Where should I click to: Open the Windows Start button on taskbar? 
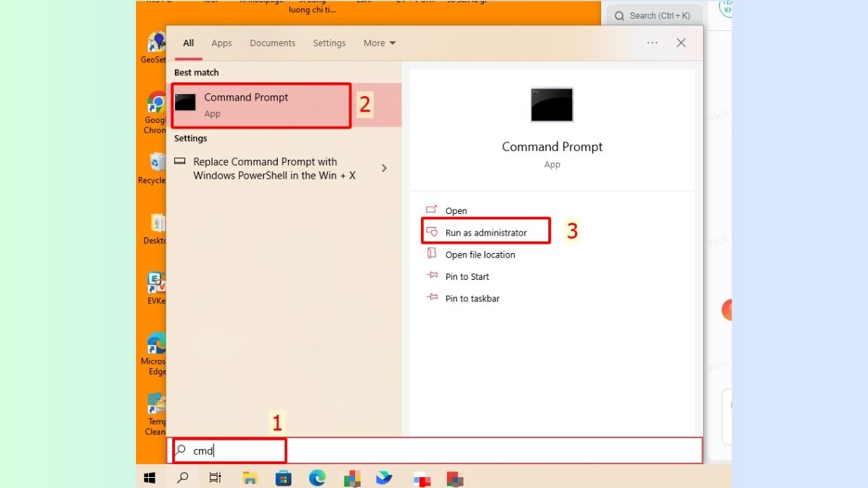click(150, 478)
